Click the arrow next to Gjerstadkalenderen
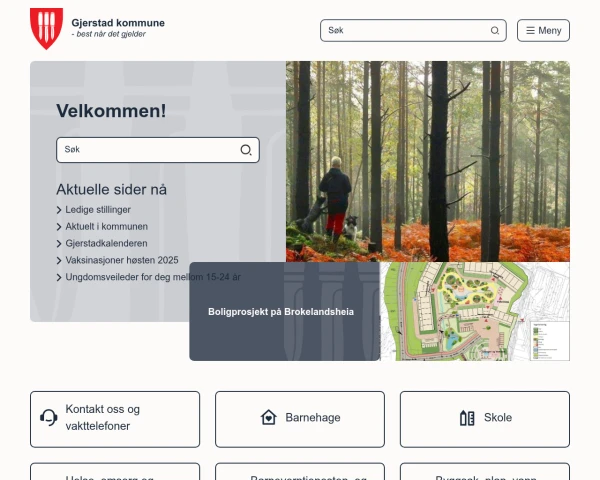This screenshot has width=600, height=480. coord(59,243)
